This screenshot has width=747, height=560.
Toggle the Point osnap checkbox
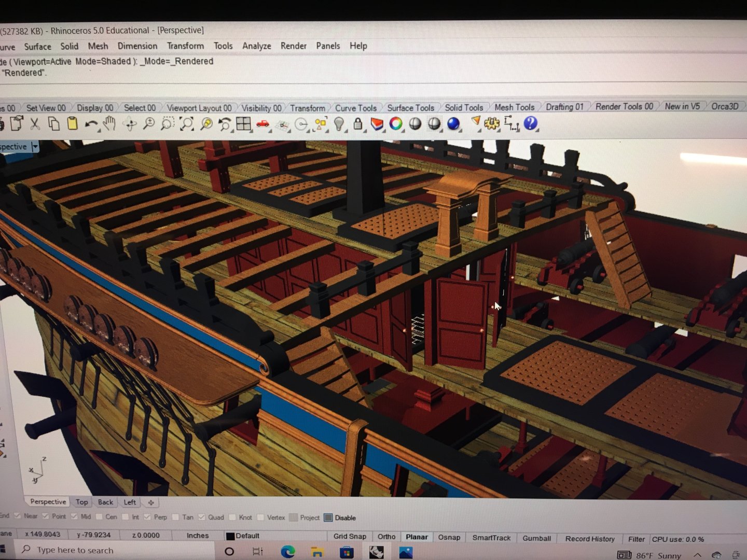click(45, 516)
